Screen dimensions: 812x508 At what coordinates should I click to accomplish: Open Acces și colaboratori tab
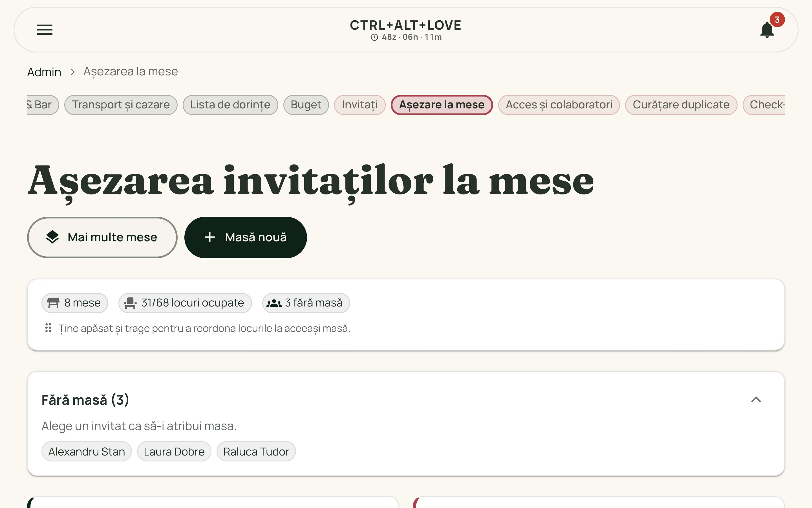pyautogui.click(x=559, y=105)
